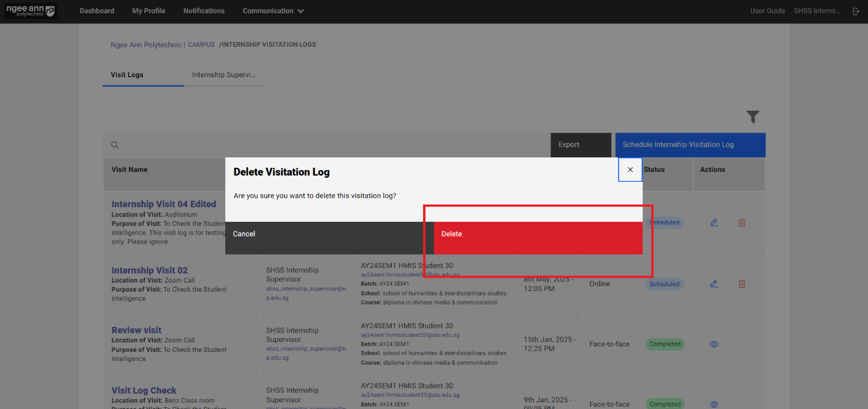View Visit Log Check eye icon
This screenshot has width=868, height=409.
[714, 404]
